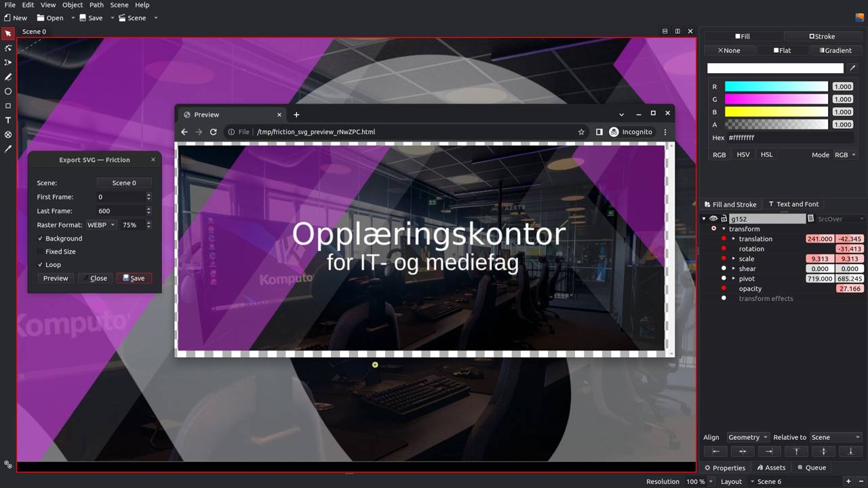The width and height of the screenshot is (868, 488).
Task: Uncheck the Background checkbox
Action: click(41, 239)
